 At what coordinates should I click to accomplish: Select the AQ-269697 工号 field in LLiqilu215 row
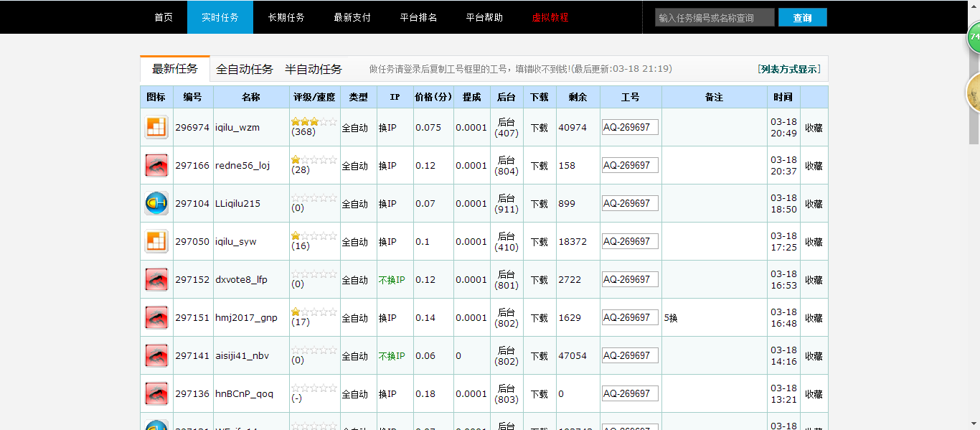coord(630,202)
